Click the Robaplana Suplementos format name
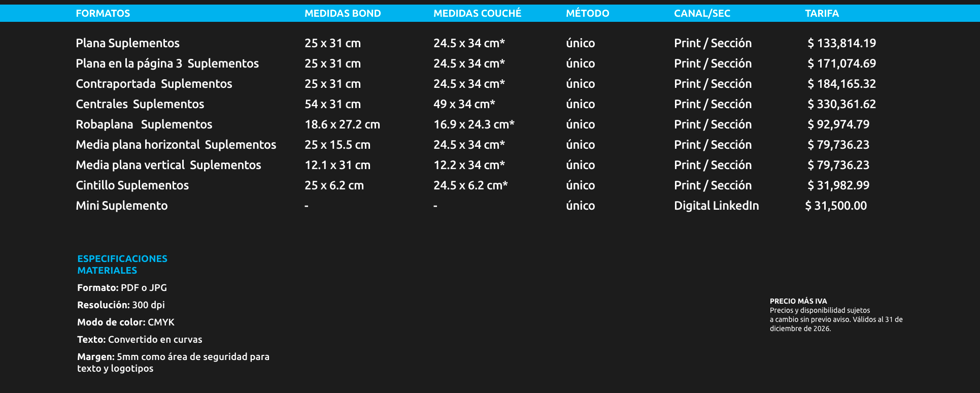This screenshot has height=393, width=980. pyautogui.click(x=144, y=124)
